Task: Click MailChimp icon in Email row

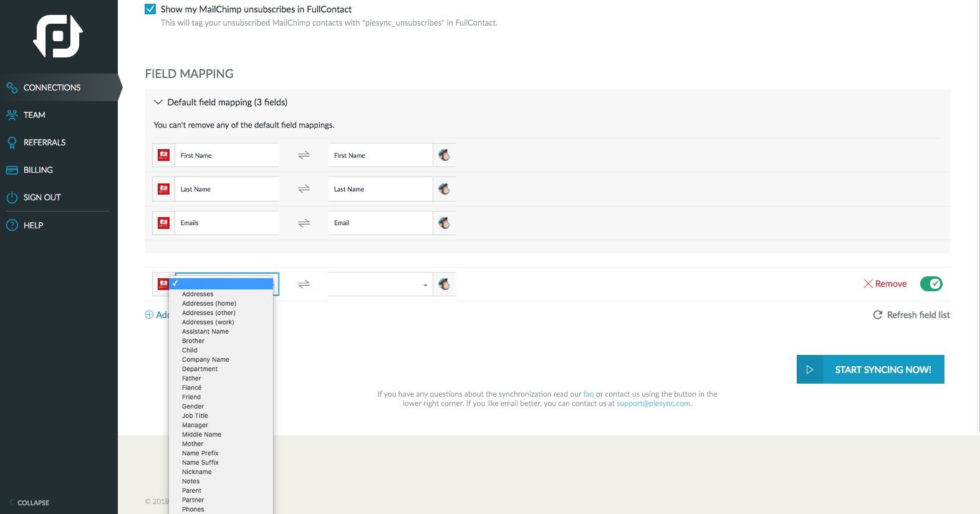Action: pyautogui.click(x=444, y=223)
